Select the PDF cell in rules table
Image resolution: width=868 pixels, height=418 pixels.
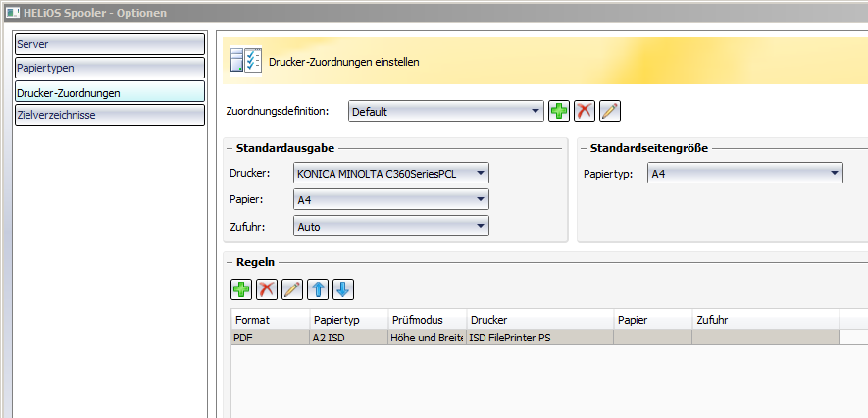point(270,338)
